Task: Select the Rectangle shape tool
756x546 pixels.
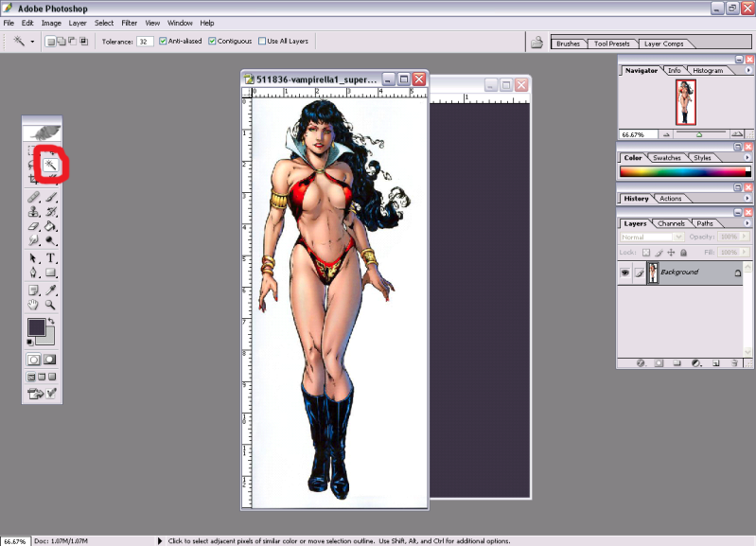Action: (51, 273)
